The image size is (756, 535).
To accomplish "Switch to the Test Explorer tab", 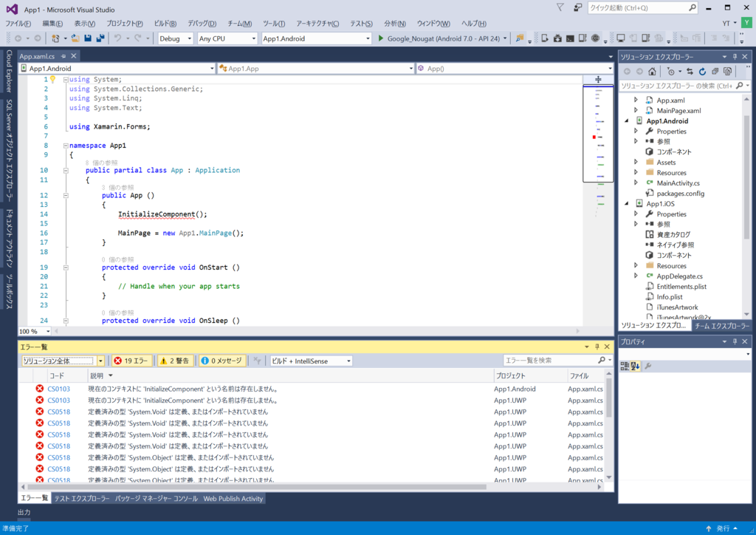I will coord(81,498).
